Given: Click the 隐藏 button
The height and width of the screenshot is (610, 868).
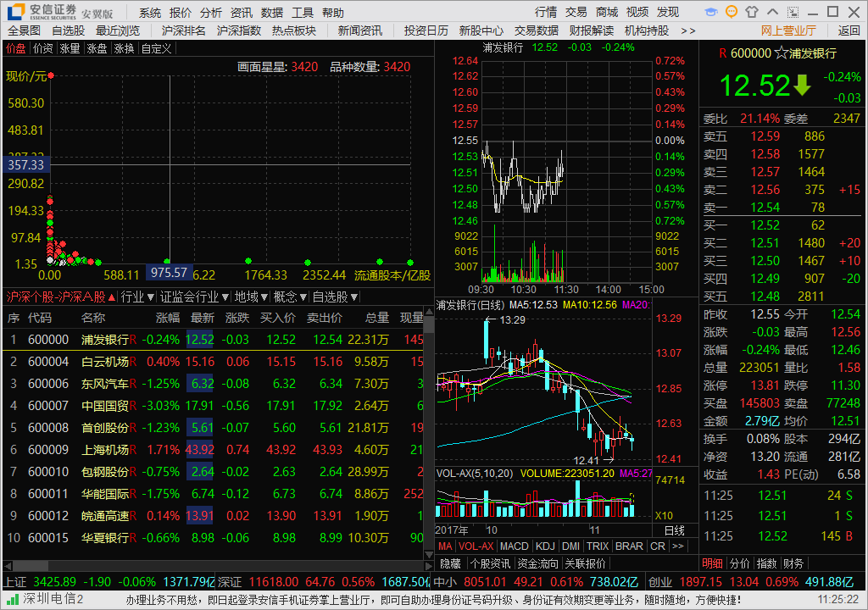Looking at the screenshot, I should (x=451, y=563).
